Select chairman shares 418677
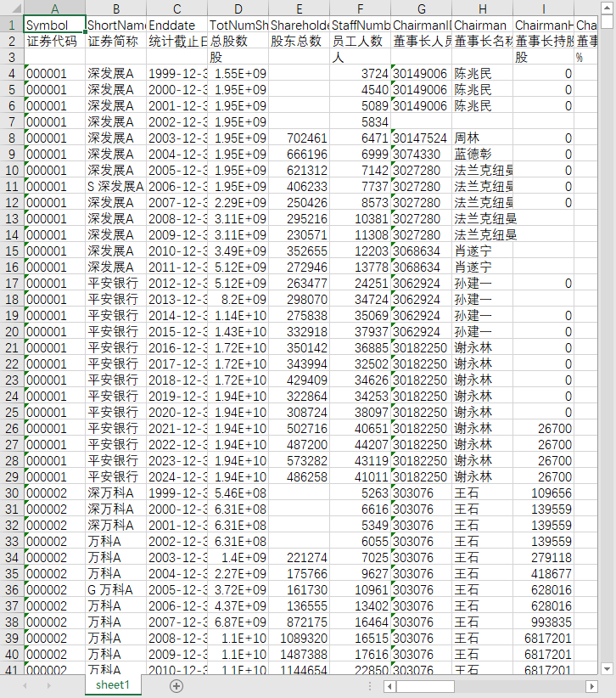 (544, 573)
